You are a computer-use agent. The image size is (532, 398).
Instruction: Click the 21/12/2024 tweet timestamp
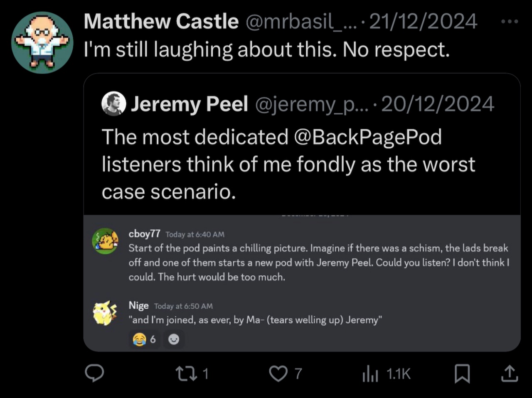pos(423,22)
